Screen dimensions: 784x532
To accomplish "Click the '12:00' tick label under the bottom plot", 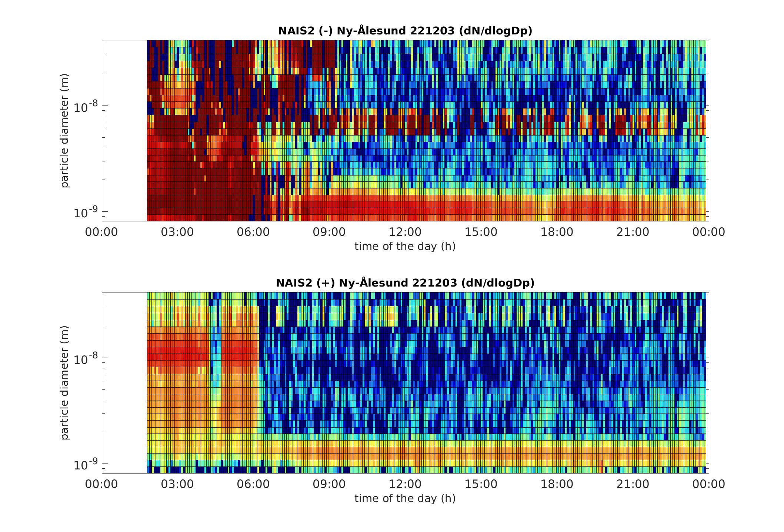I will 405,484.
